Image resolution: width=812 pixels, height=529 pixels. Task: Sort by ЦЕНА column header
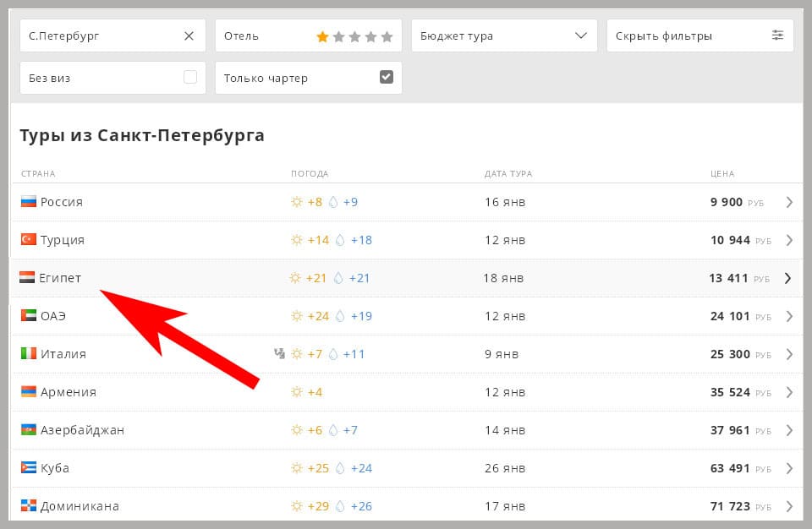point(722,173)
